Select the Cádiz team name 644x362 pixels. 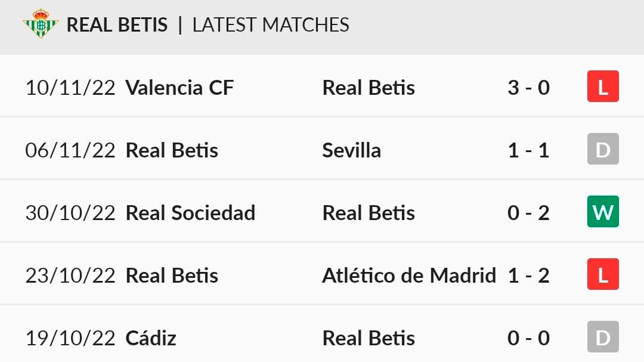(151, 338)
